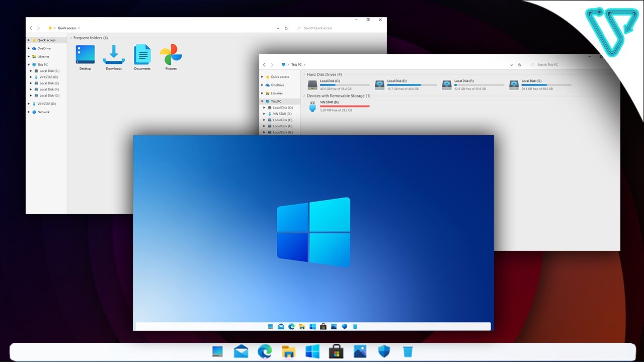Open Windows Security shield on large taskbar

[383, 351]
